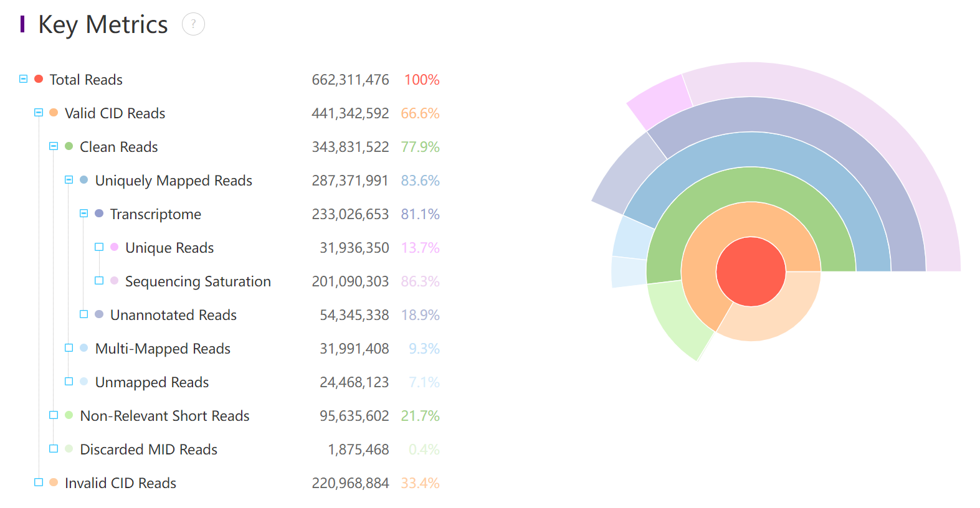Click the red Total Reads legend dot
Image resolution: width=980 pixels, height=508 pixels.
click(39, 79)
